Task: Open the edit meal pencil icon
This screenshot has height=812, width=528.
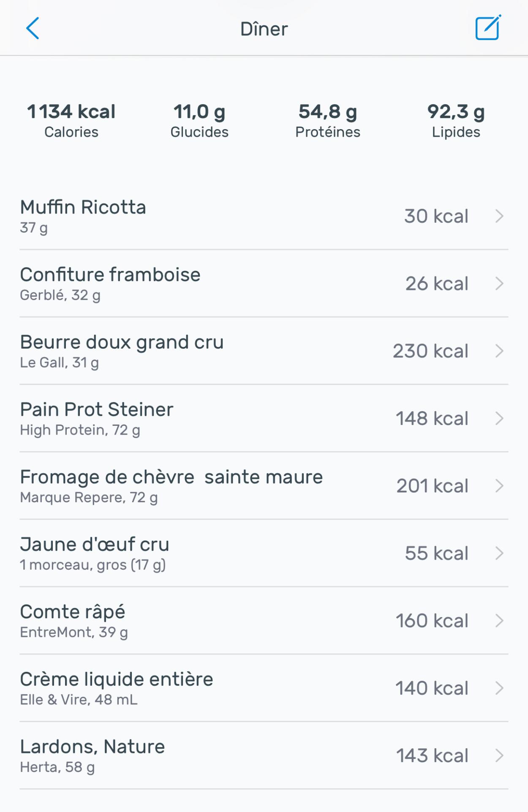Action: tap(488, 28)
